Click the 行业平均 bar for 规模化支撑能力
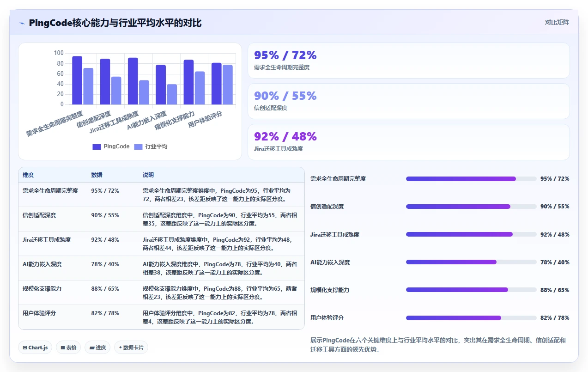 tap(200, 88)
